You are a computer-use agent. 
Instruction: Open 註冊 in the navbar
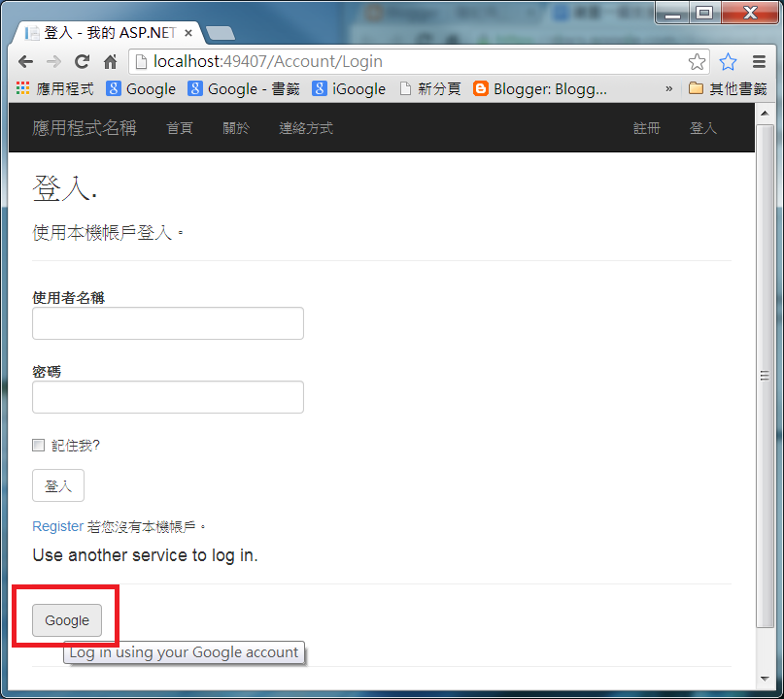click(647, 128)
